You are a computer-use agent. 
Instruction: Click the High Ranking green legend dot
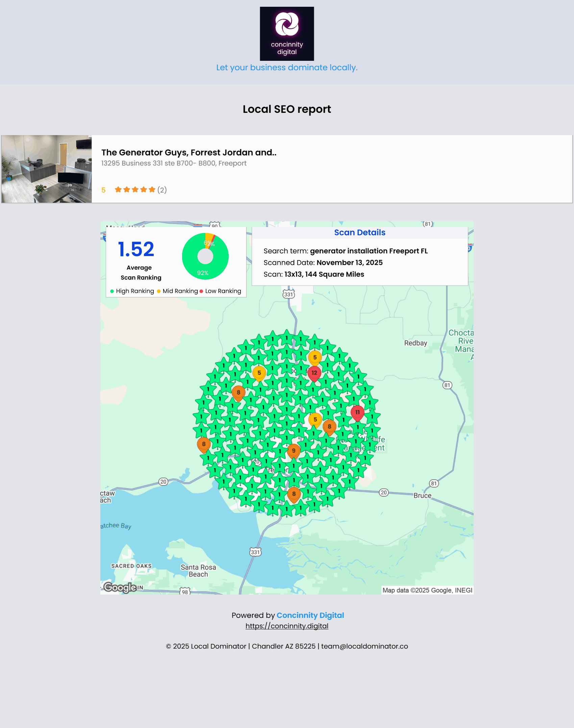click(x=112, y=291)
